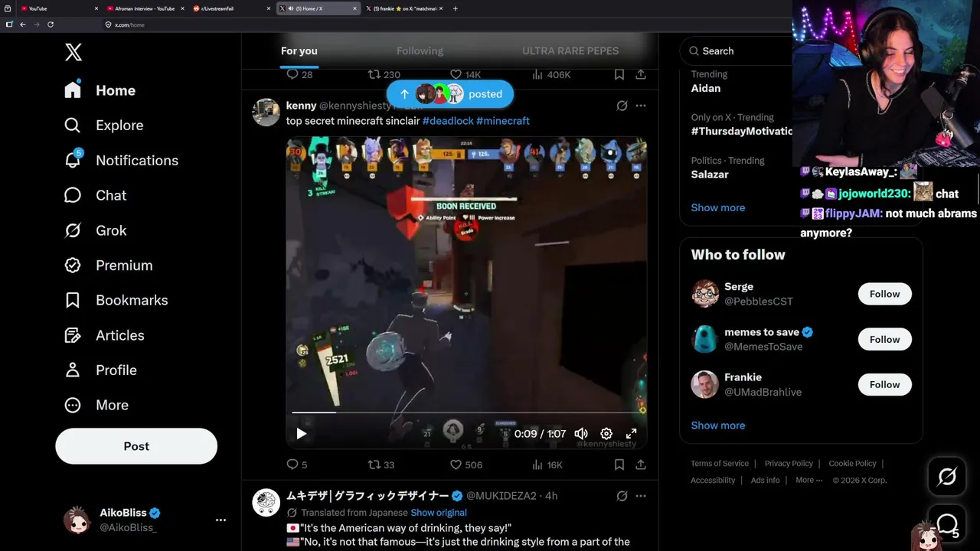Bookmark kenny's post
The image size is (980, 551).
coord(619,465)
